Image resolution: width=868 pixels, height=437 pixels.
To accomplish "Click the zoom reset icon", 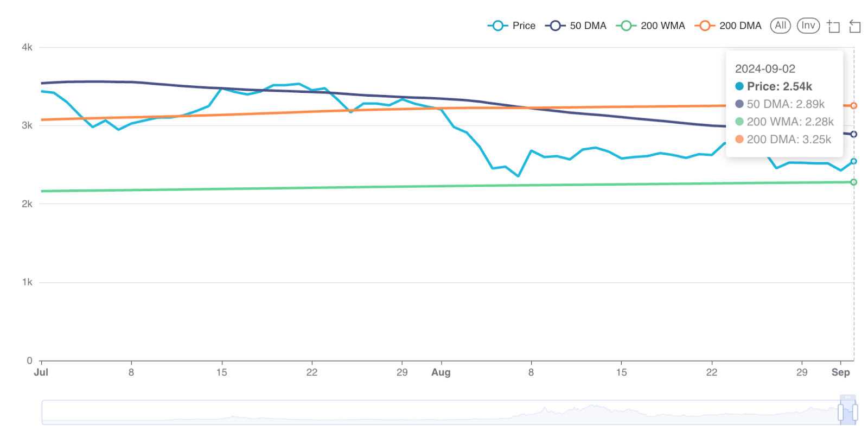I will (x=854, y=26).
